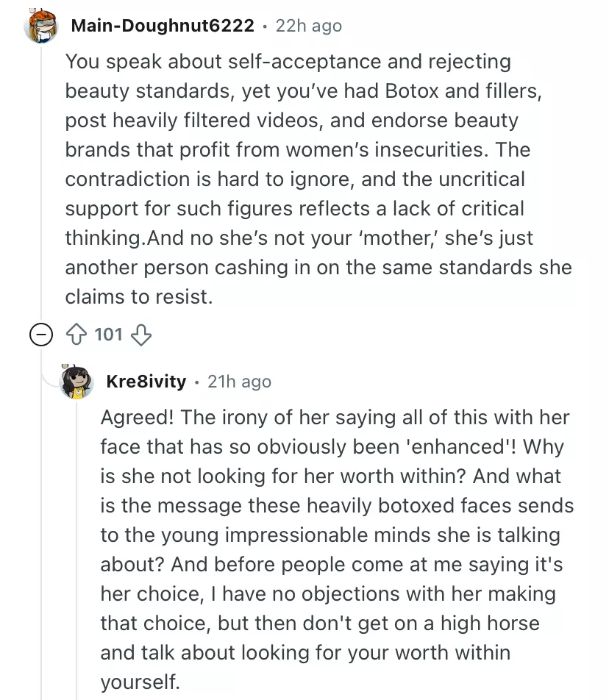Click the '22h ago' timestamp

(308, 26)
